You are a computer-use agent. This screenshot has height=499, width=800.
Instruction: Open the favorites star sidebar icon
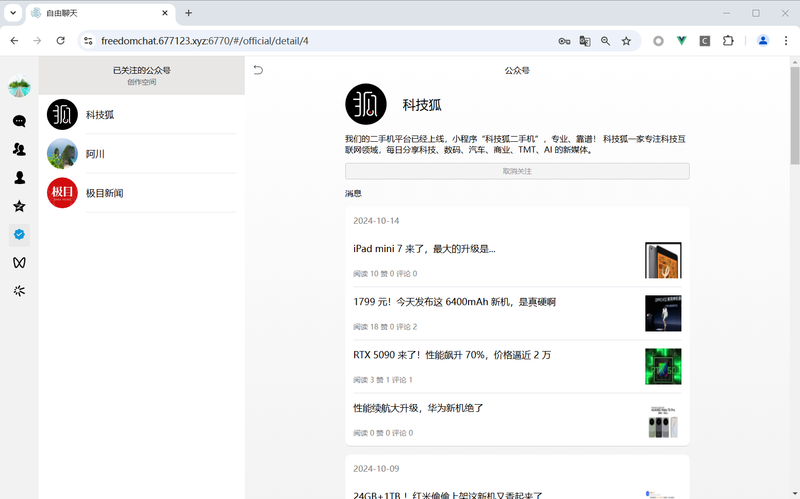click(19, 206)
